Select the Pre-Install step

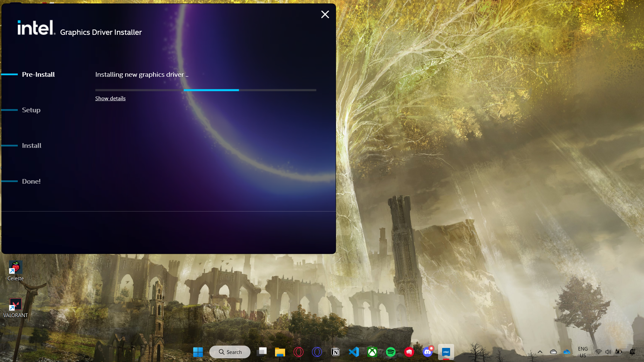[38, 74]
